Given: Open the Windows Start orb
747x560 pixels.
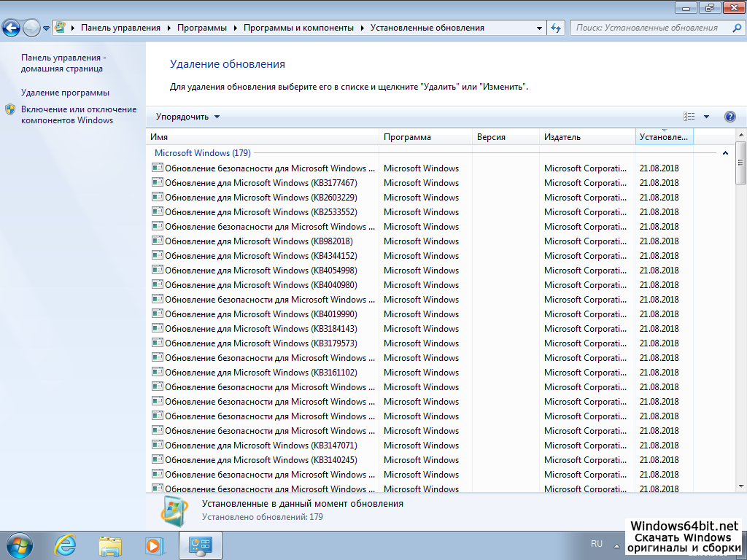Looking at the screenshot, I should coord(18,545).
